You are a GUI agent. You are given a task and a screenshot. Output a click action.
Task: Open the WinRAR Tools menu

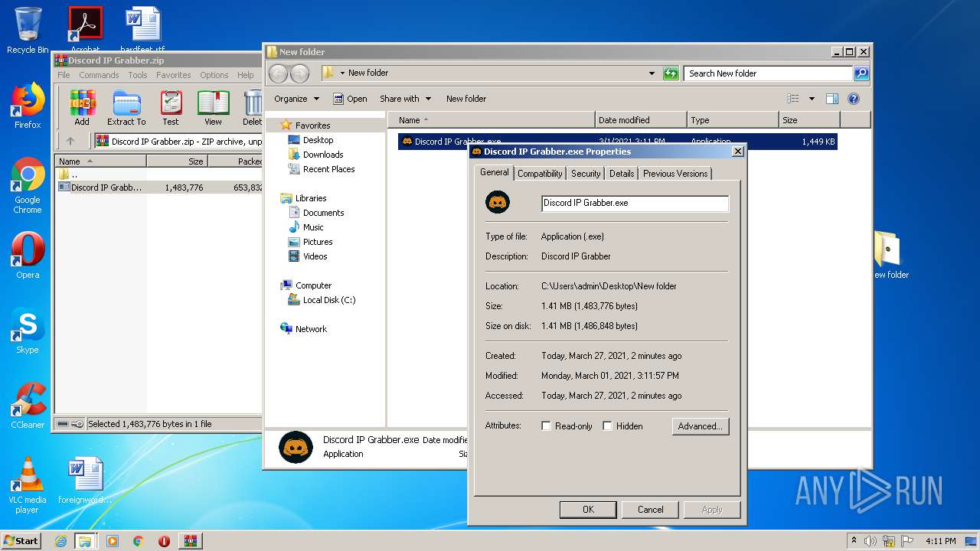(x=138, y=75)
